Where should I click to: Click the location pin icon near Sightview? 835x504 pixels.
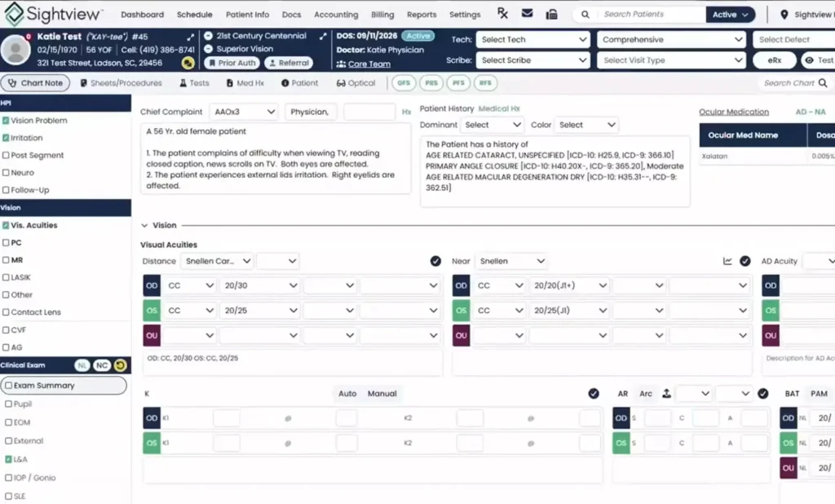click(x=784, y=15)
